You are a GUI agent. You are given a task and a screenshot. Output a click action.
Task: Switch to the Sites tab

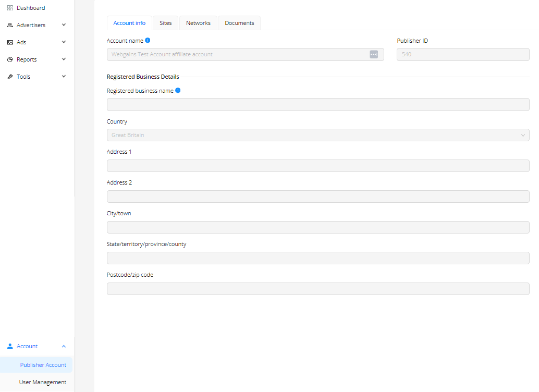point(165,23)
